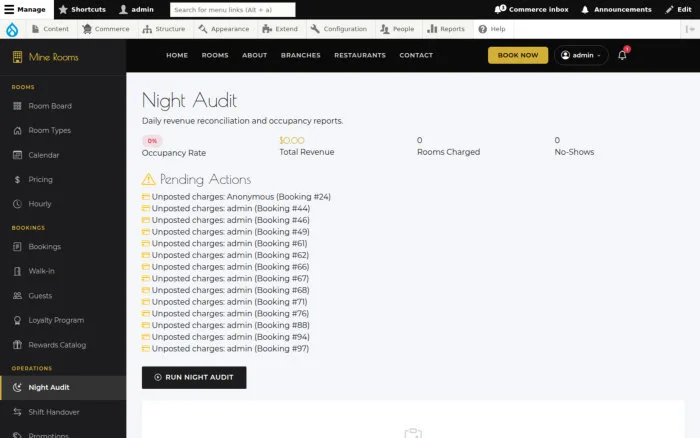This screenshot has height=438, width=700.
Task: Select Unposted charges Booking #68 row
Action: coord(225,290)
